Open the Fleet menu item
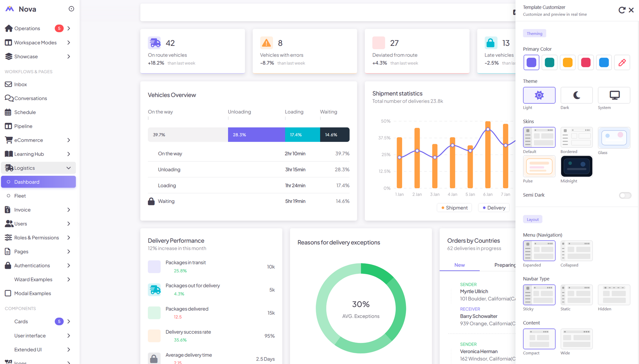 tap(38, 196)
